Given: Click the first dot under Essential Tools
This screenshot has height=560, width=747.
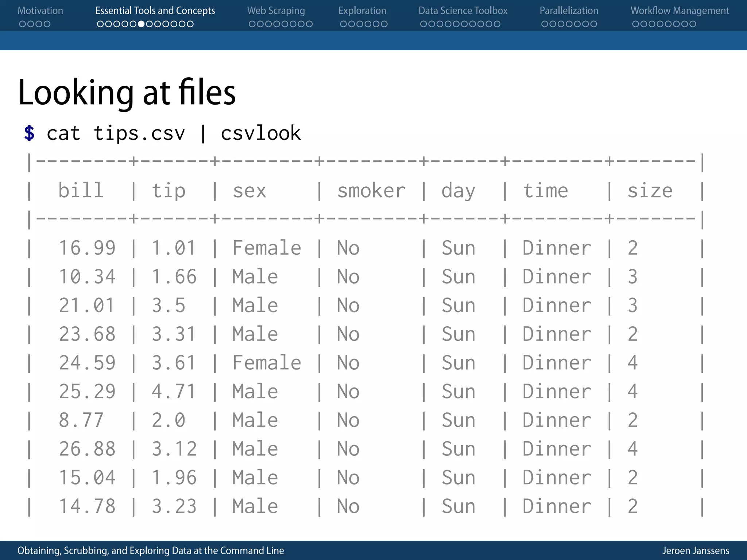Looking at the screenshot, I should click(101, 24).
